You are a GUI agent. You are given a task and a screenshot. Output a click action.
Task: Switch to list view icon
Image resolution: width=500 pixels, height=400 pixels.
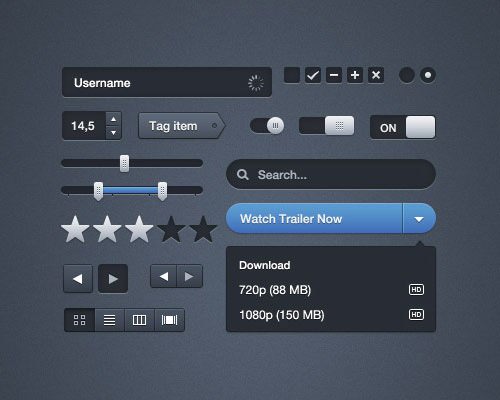(109, 320)
